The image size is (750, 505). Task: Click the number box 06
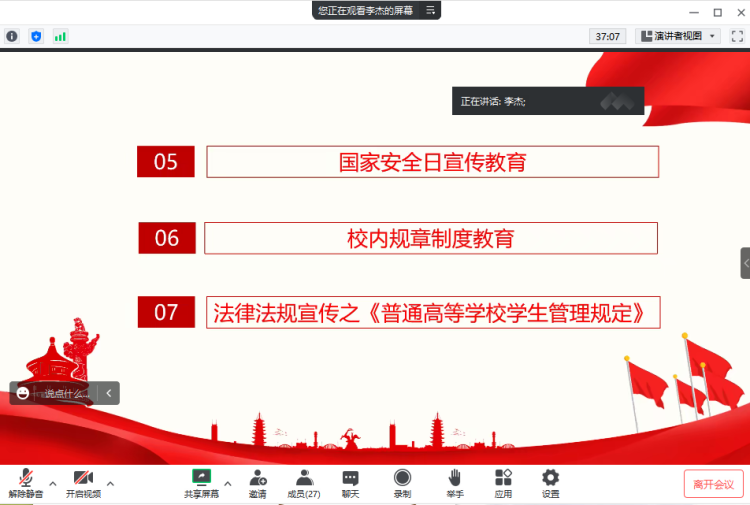tap(167, 238)
